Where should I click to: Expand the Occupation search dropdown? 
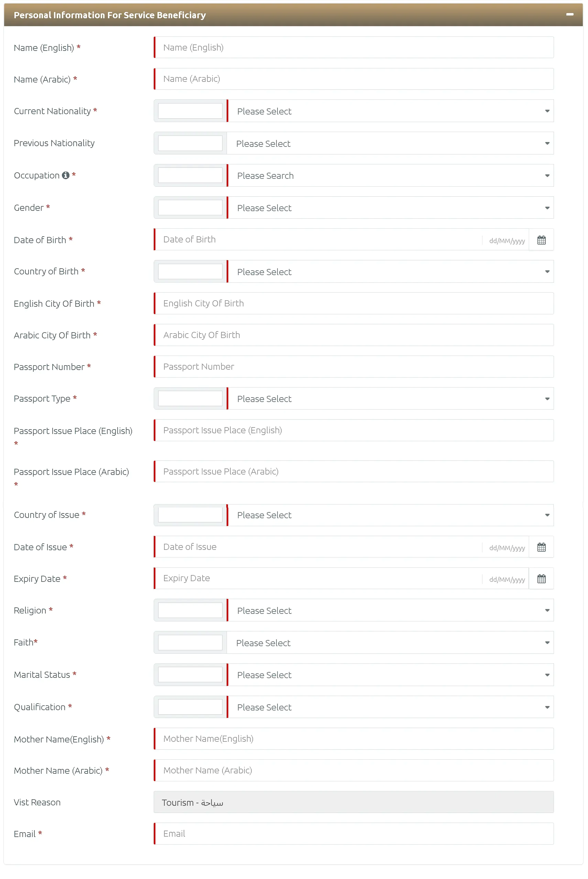pyautogui.click(x=390, y=175)
